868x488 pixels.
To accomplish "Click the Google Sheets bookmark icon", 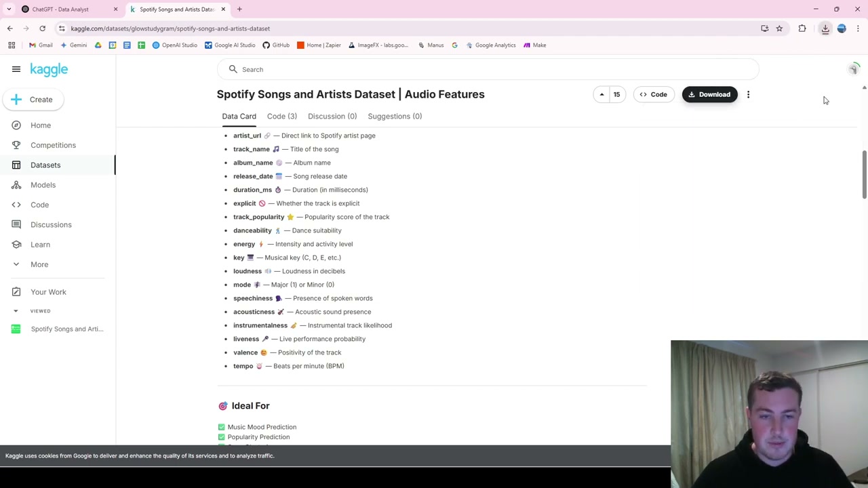I will pyautogui.click(x=141, y=45).
